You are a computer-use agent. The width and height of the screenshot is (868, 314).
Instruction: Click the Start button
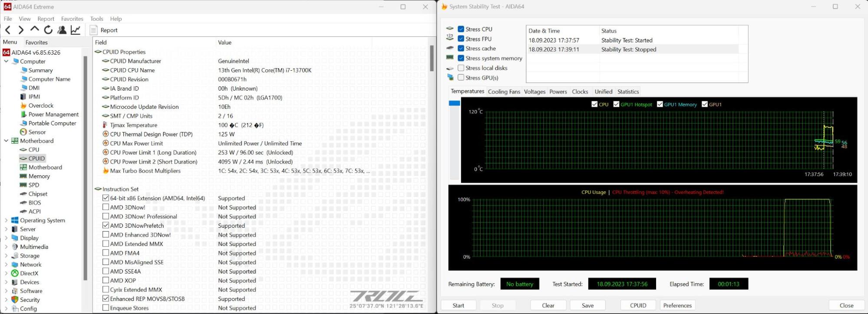point(459,305)
